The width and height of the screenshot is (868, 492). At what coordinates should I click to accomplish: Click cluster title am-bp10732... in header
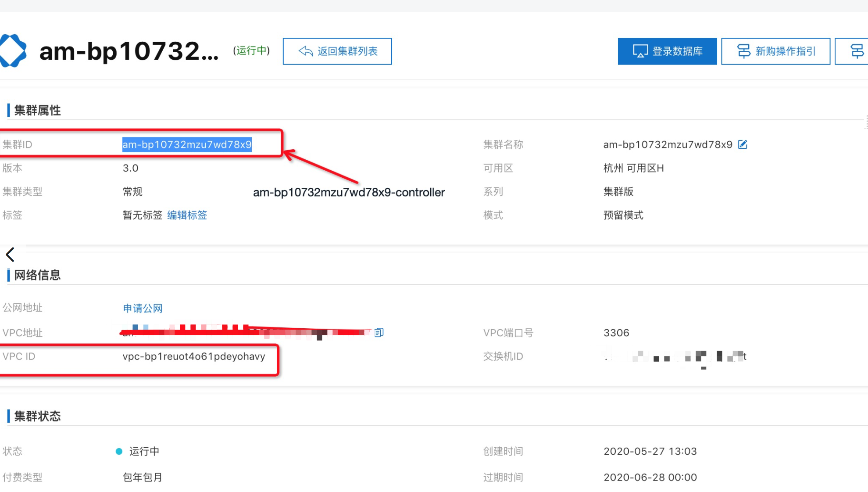tap(129, 51)
